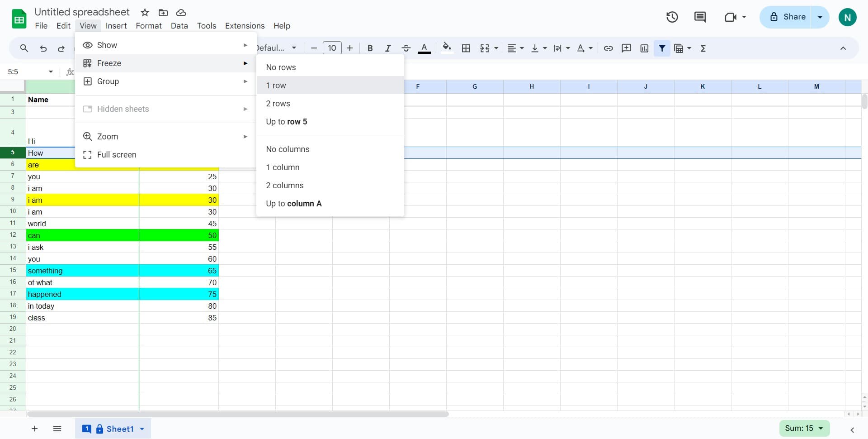
Task: Expand the Sheet1 tab dropdown arrow
Action: point(142,429)
